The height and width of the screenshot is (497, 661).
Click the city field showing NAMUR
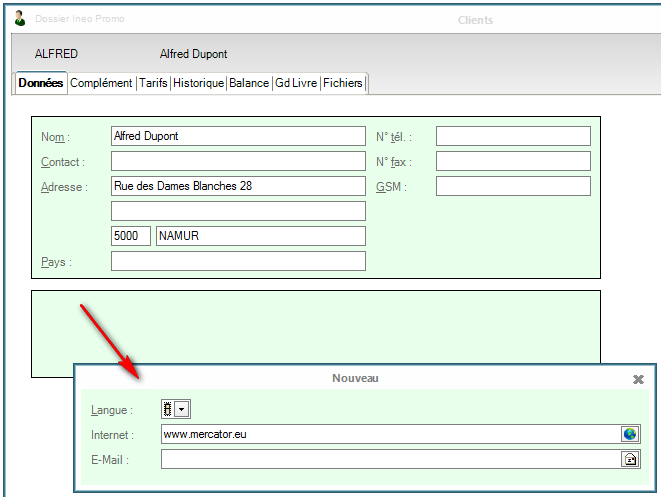[260, 236]
